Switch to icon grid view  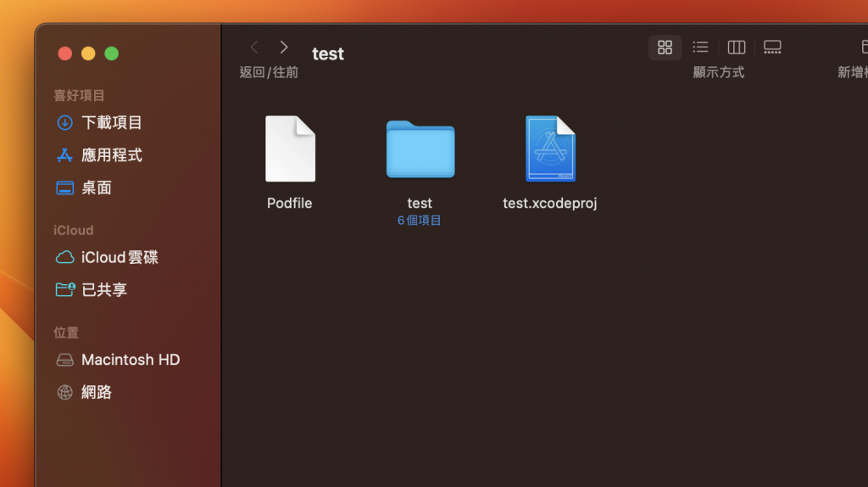click(665, 48)
